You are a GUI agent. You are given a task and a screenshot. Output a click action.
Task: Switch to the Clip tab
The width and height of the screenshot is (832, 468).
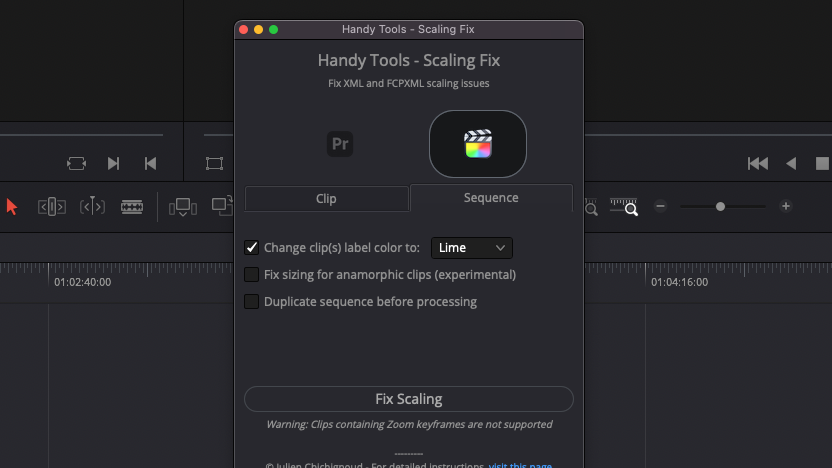326,198
